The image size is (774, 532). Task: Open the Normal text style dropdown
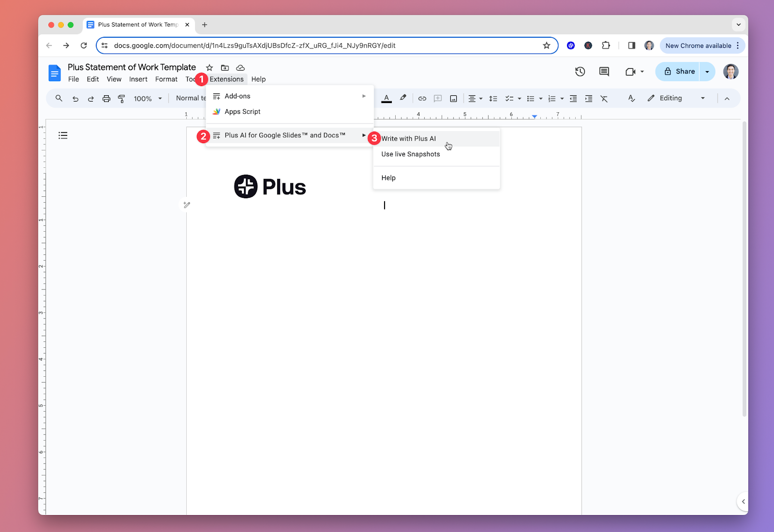(x=190, y=98)
